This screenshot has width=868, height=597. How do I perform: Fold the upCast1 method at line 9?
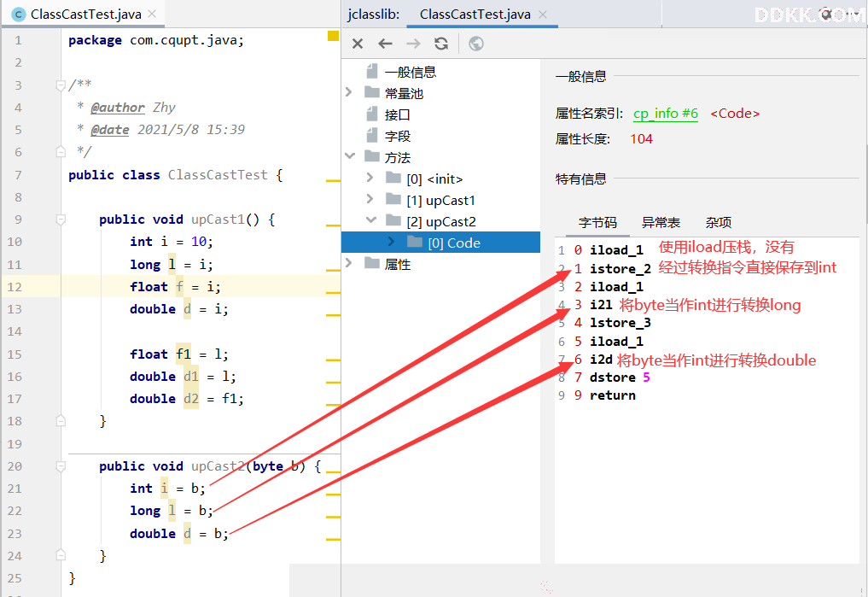tap(61, 219)
